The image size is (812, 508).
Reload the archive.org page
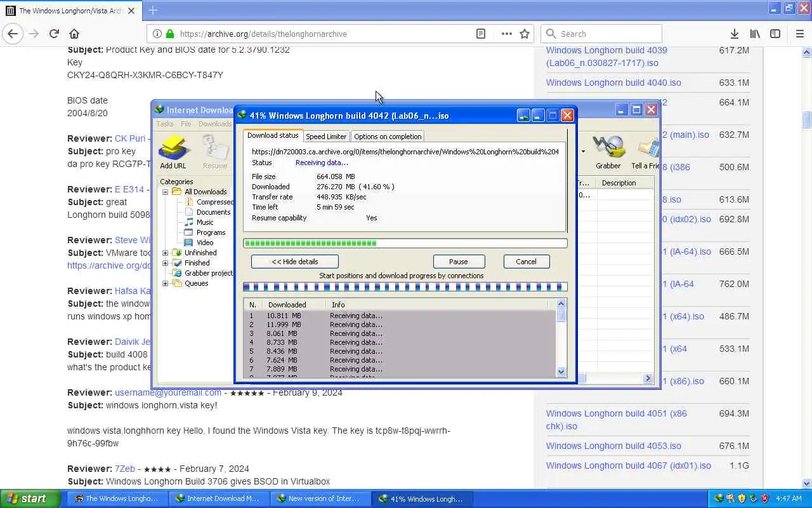tap(54, 34)
